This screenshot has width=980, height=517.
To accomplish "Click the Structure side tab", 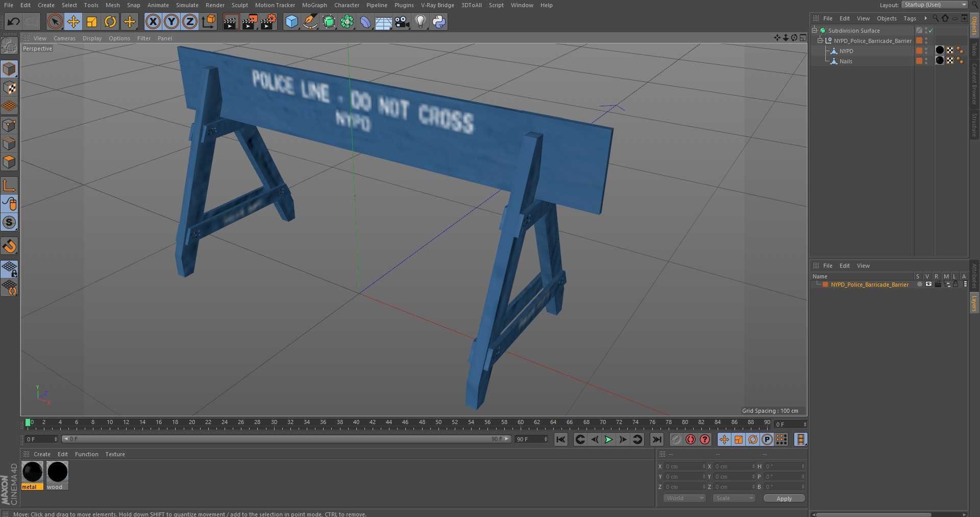I will click(x=974, y=125).
